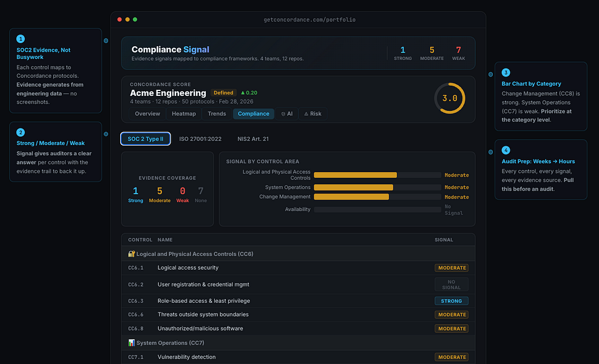599x364 pixels.
Task: Select row 'Role-based access & least privilege'
Action: 299,301
